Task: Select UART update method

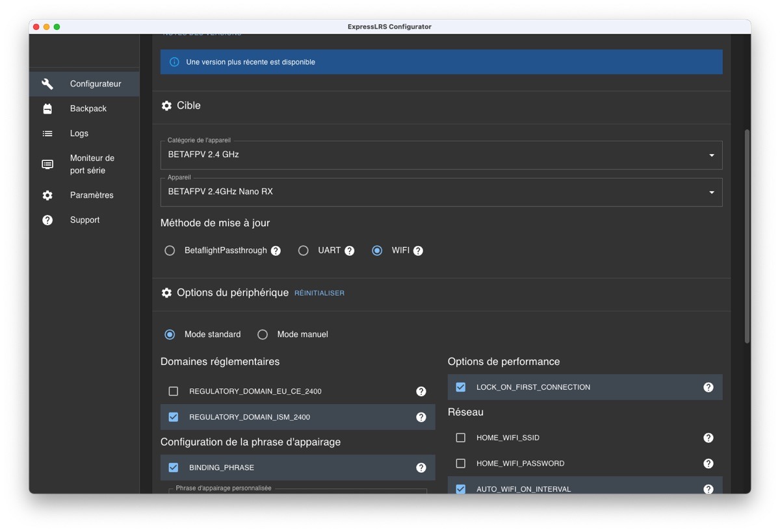Action: click(303, 251)
